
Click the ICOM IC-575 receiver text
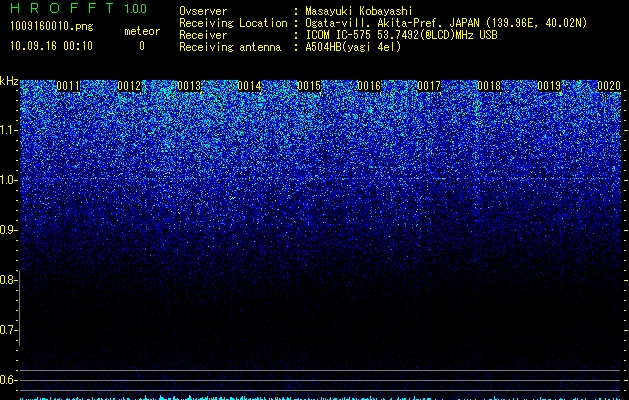pos(401,35)
